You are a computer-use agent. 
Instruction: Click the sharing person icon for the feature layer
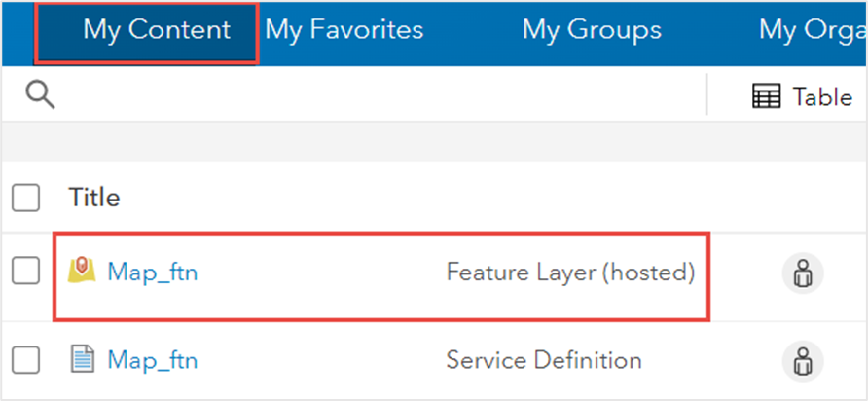pos(803,273)
